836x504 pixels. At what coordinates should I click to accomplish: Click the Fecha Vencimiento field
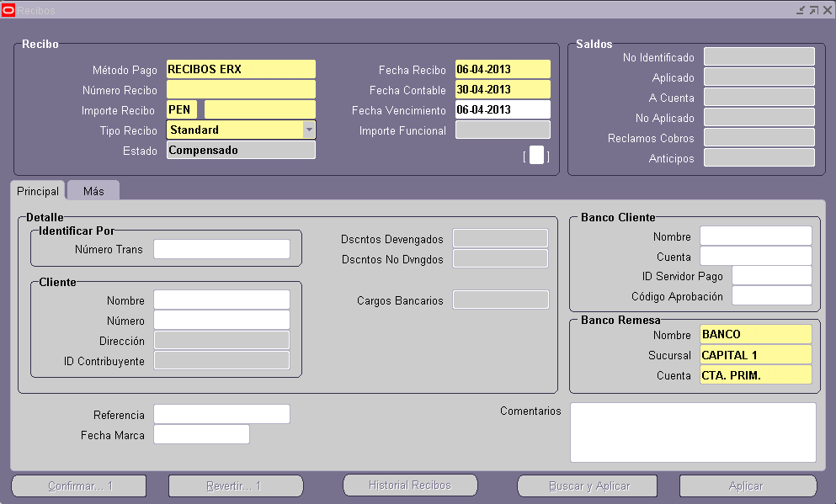(503, 109)
